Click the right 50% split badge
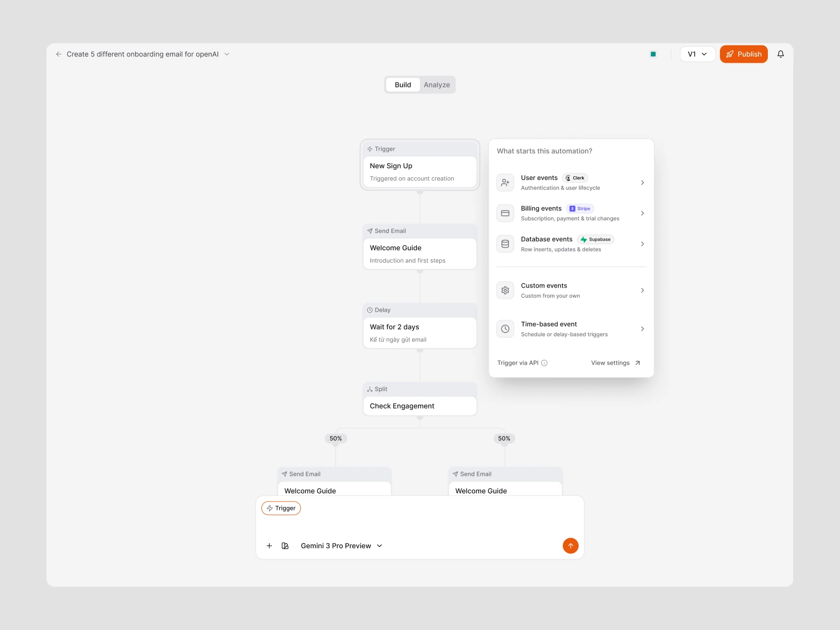840x630 pixels. click(504, 439)
